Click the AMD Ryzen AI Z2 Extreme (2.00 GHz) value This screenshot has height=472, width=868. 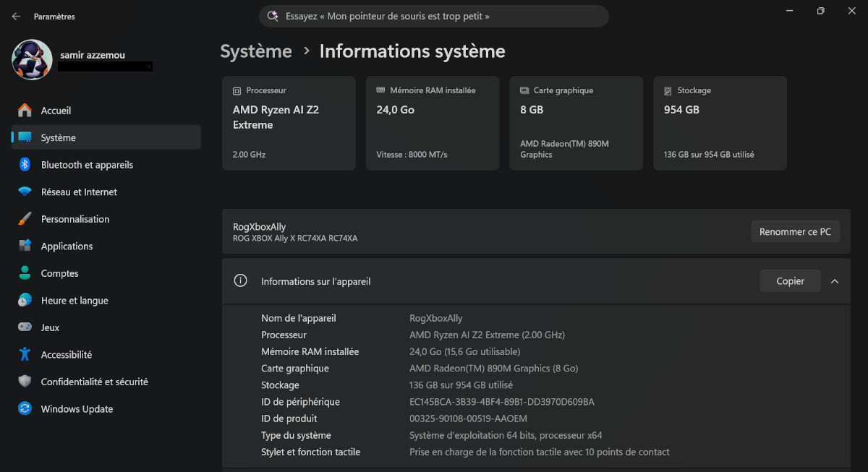[x=487, y=335]
